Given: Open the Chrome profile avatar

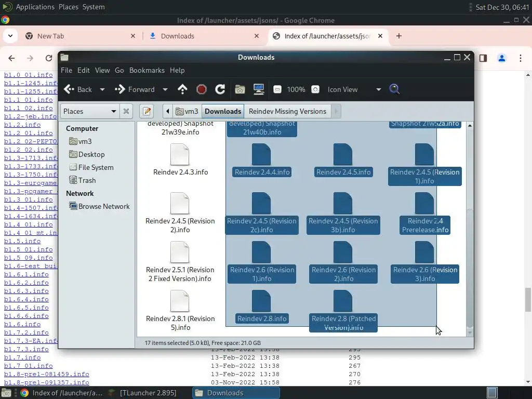Looking at the screenshot, I should (x=502, y=58).
